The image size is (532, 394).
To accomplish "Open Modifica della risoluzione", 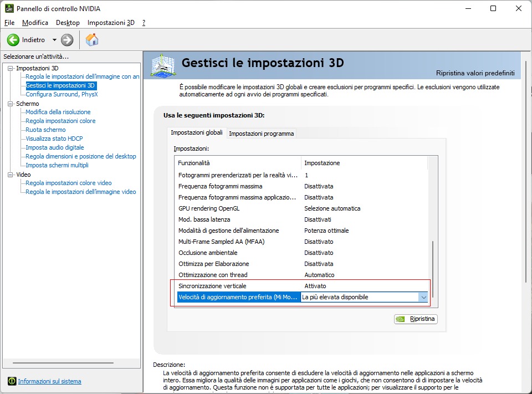I will coord(58,112).
